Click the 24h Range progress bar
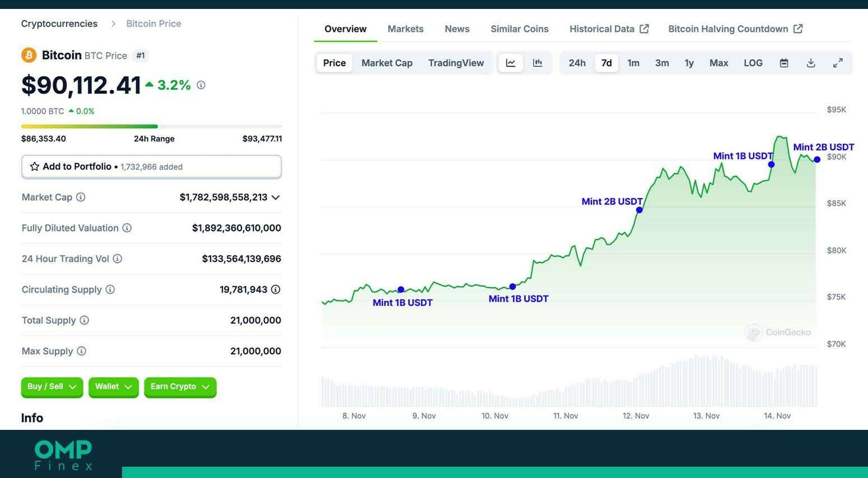Image resolution: width=868 pixels, height=478 pixels. 151,126
